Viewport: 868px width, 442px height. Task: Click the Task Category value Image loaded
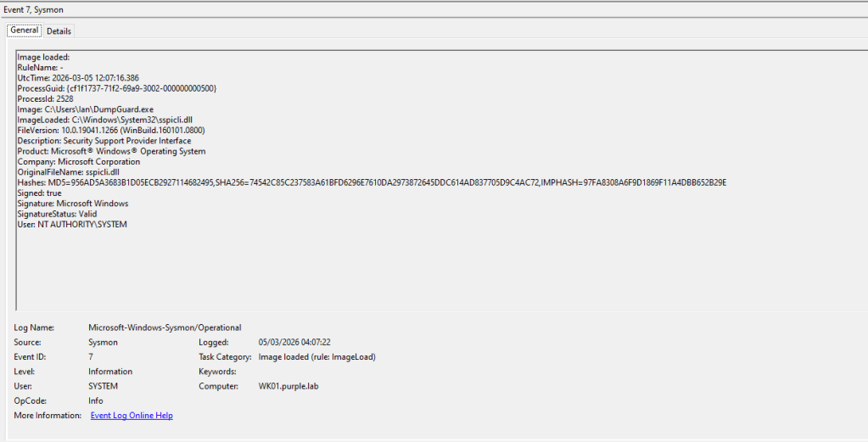[316, 357]
